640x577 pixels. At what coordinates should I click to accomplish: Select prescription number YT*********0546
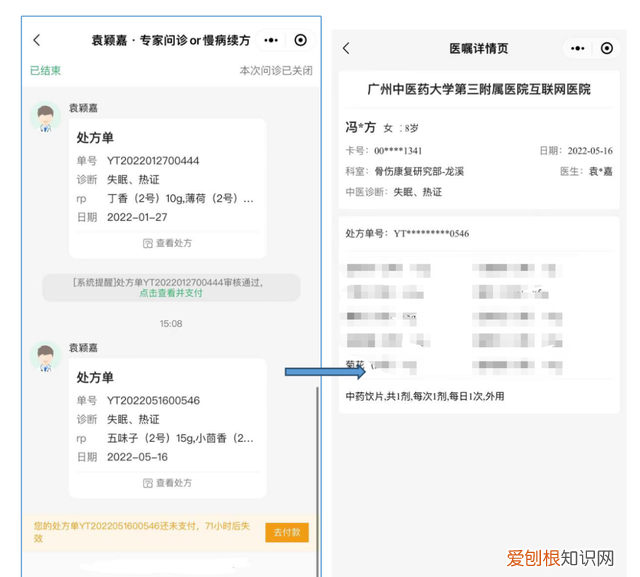(431, 233)
